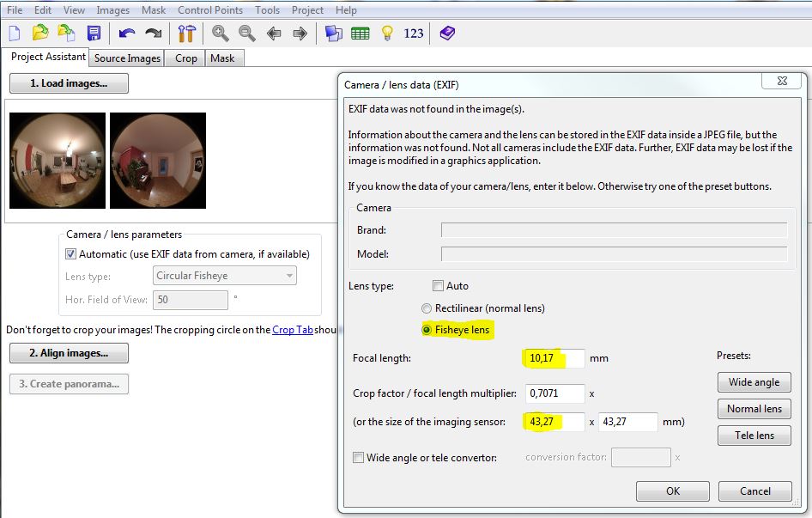Click the Focal length input field
This screenshot has width=812, height=518.
553,358
